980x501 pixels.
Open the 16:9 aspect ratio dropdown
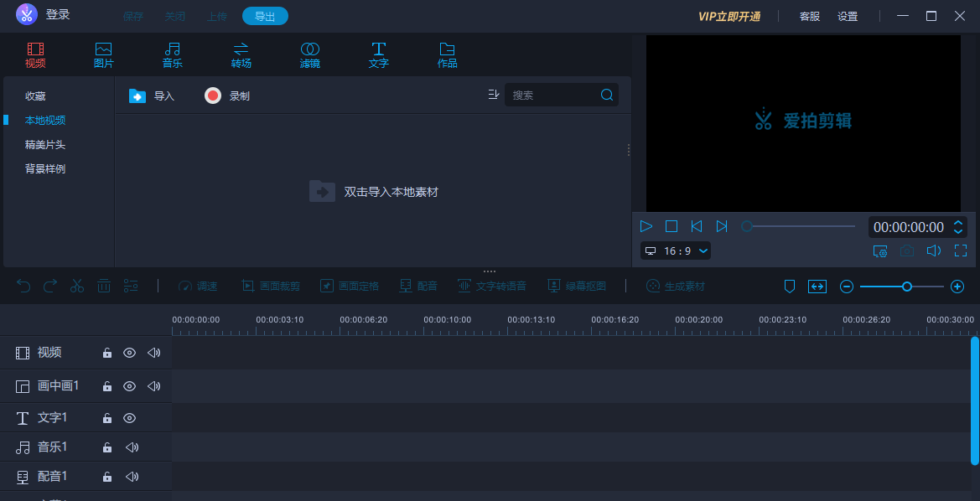click(675, 250)
